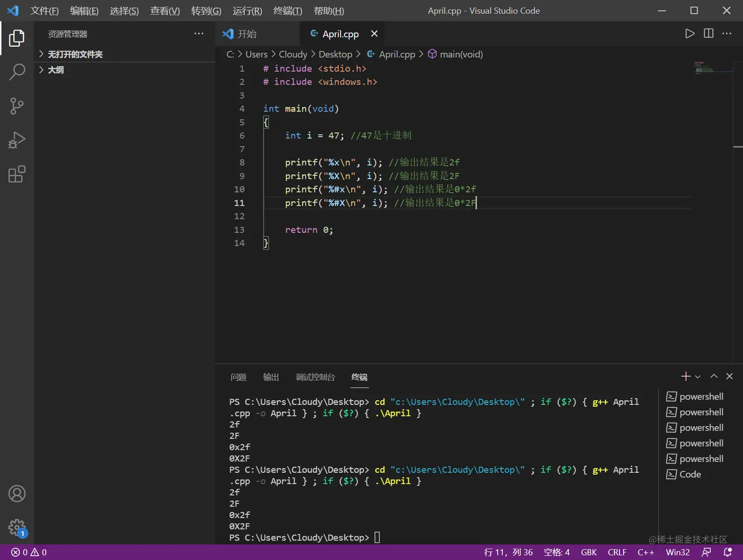Open the 终端(T) menu

(x=287, y=11)
